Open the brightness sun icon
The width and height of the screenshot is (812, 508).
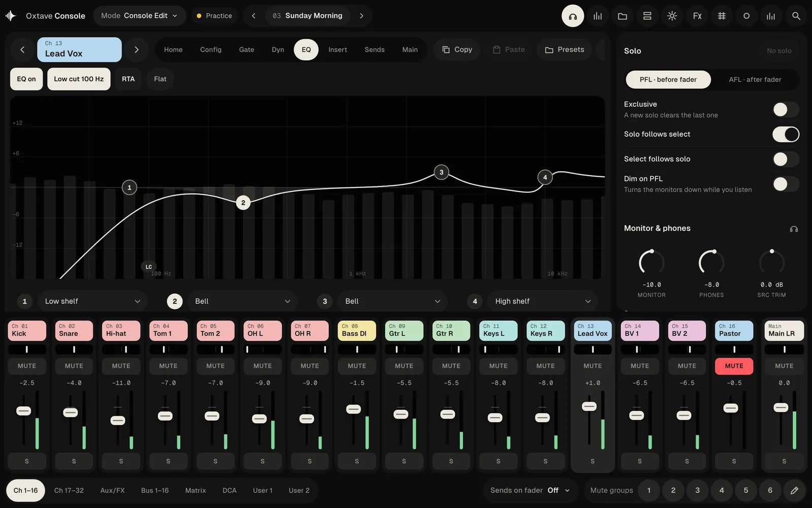point(672,16)
